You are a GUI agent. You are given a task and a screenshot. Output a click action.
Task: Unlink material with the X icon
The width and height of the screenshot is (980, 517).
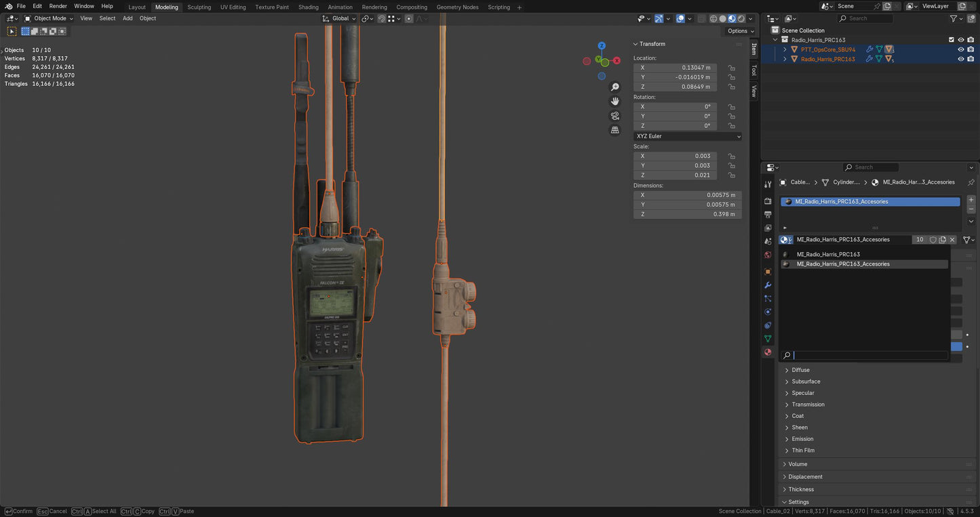[952, 240]
